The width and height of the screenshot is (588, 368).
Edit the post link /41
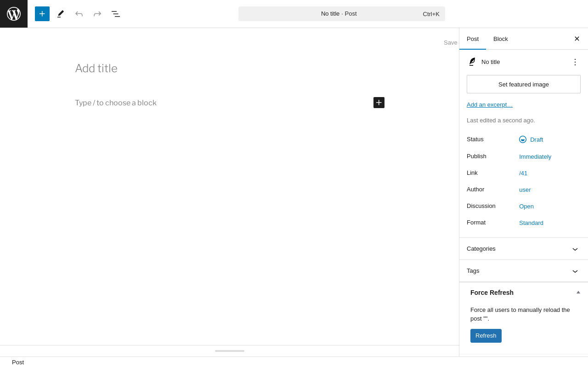click(x=523, y=173)
